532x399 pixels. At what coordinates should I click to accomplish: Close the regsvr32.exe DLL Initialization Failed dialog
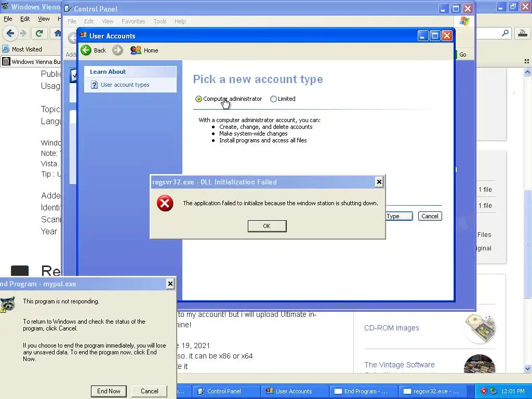(x=379, y=182)
